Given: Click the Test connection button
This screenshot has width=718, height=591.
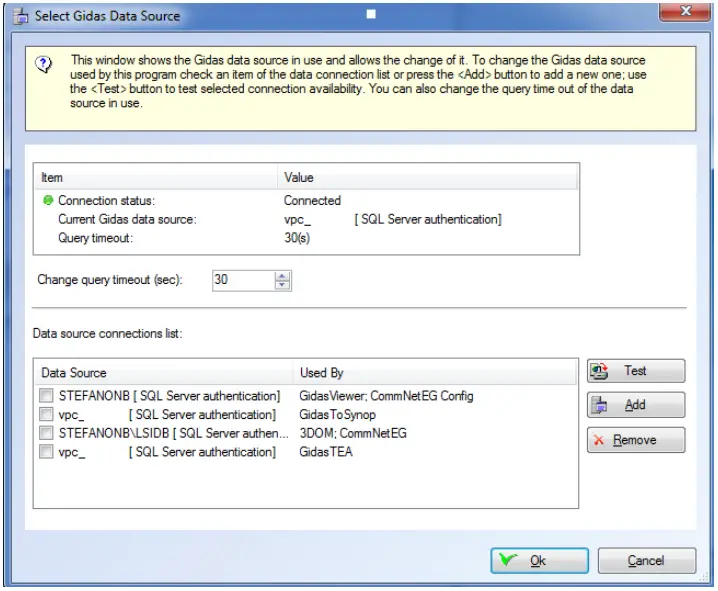Looking at the screenshot, I should 636,371.
